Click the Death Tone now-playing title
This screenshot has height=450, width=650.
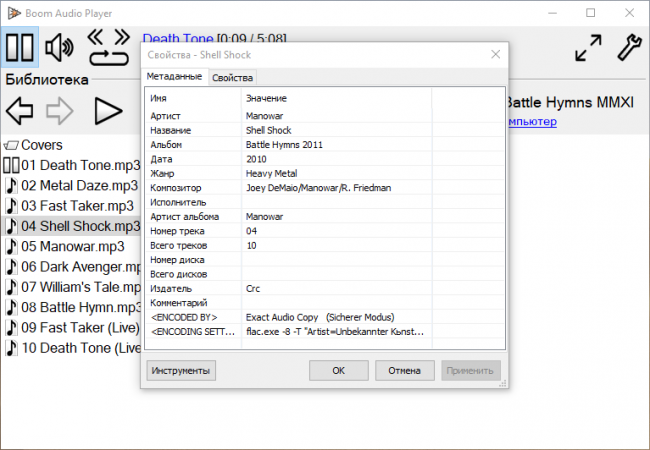click(178, 39)
